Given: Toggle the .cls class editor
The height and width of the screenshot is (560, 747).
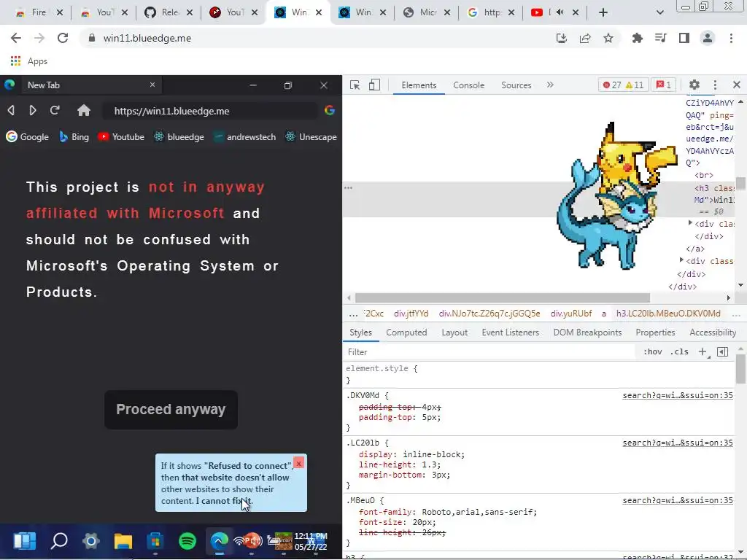Looking at the screenshot, I should coord(679,352).
